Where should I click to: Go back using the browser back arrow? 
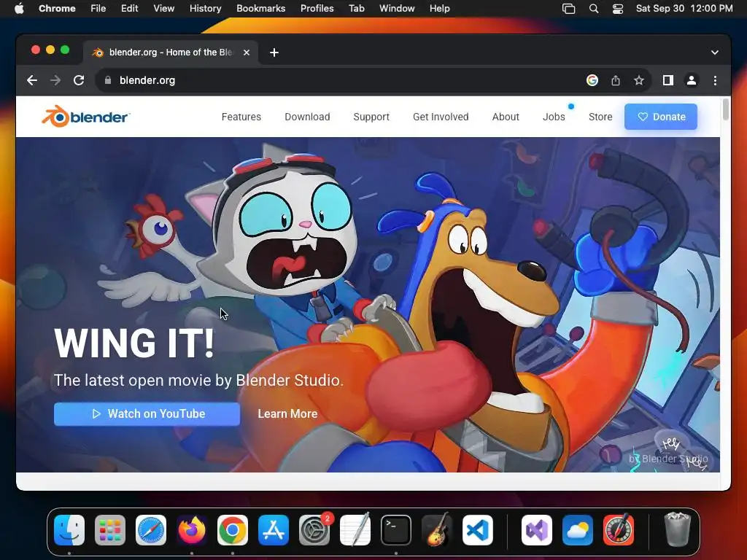[x=32, y=80]
